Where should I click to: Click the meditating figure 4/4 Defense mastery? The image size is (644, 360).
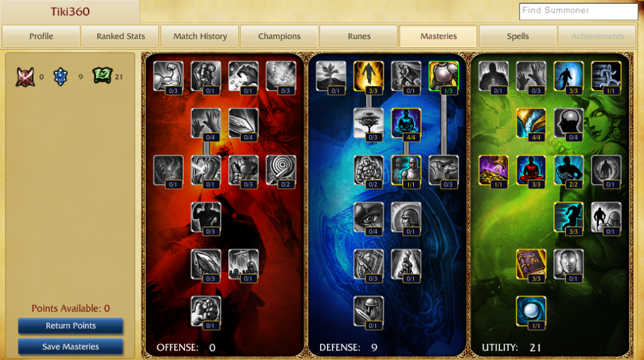point(406,124)
